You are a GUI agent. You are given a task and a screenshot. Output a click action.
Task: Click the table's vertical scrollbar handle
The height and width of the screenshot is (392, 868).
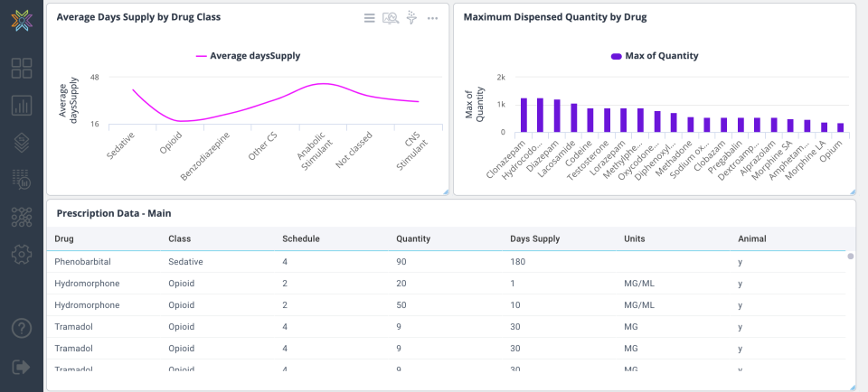point(850,257)
